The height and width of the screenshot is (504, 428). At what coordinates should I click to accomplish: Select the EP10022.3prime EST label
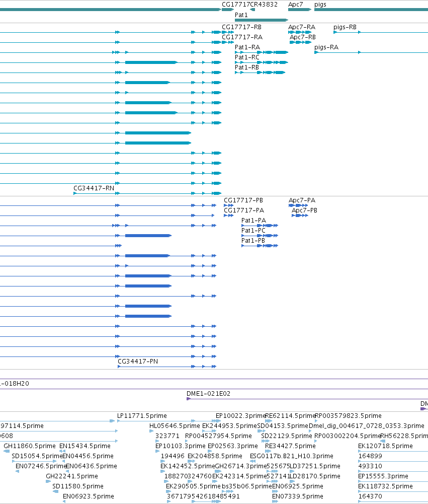pyautogui.click(x=240, y=416)
